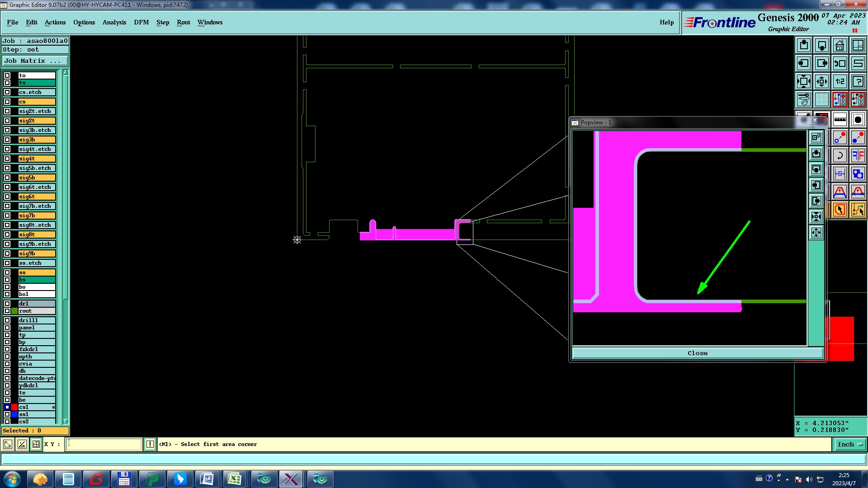Click the Popview Close button
The image size is (868, 488).
[x=697, y=353]
